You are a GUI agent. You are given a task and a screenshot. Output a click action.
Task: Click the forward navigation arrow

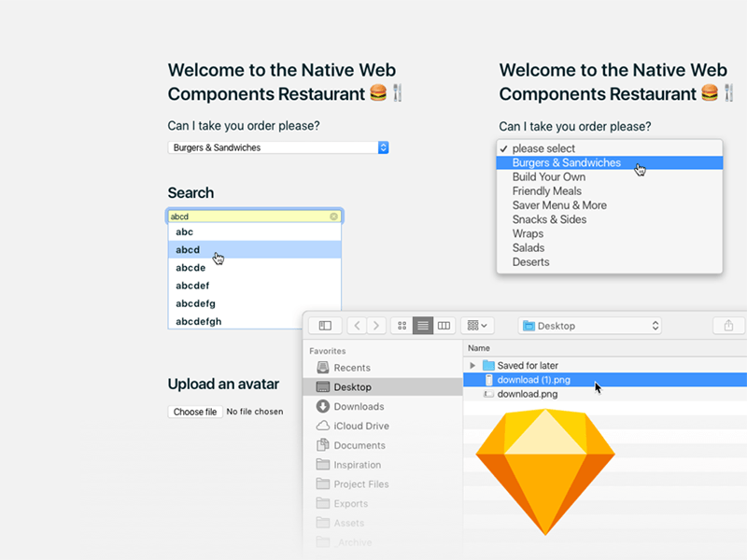coord(376,325)
